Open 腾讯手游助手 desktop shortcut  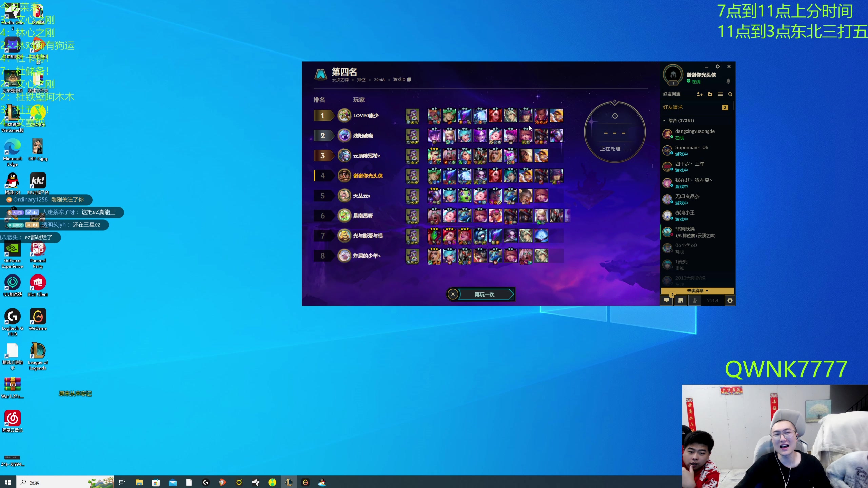click(13, 356)
